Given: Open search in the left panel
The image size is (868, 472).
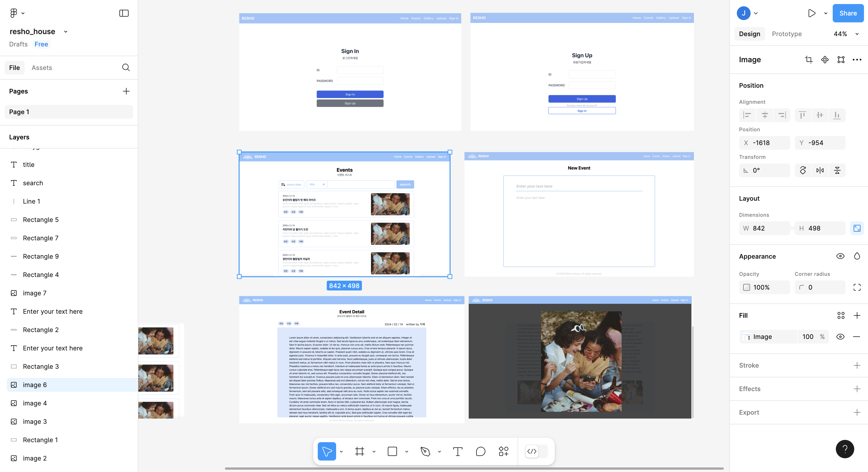Looking at the screenshot, I should (126, 68).
